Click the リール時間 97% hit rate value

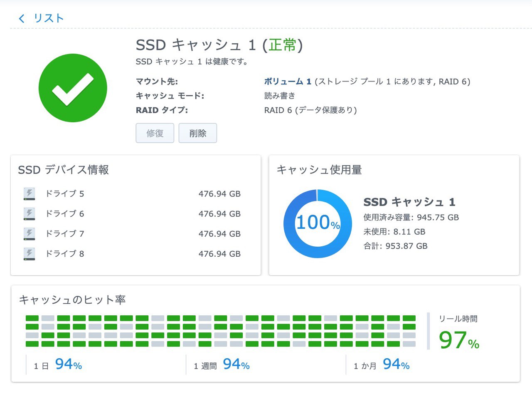459,340
